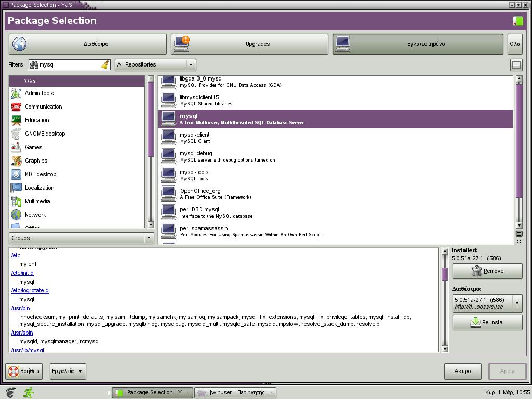Viewport: 532px width, 399px height.
Task: Click the Games joystick icon
Action: [x=16, y=147]
